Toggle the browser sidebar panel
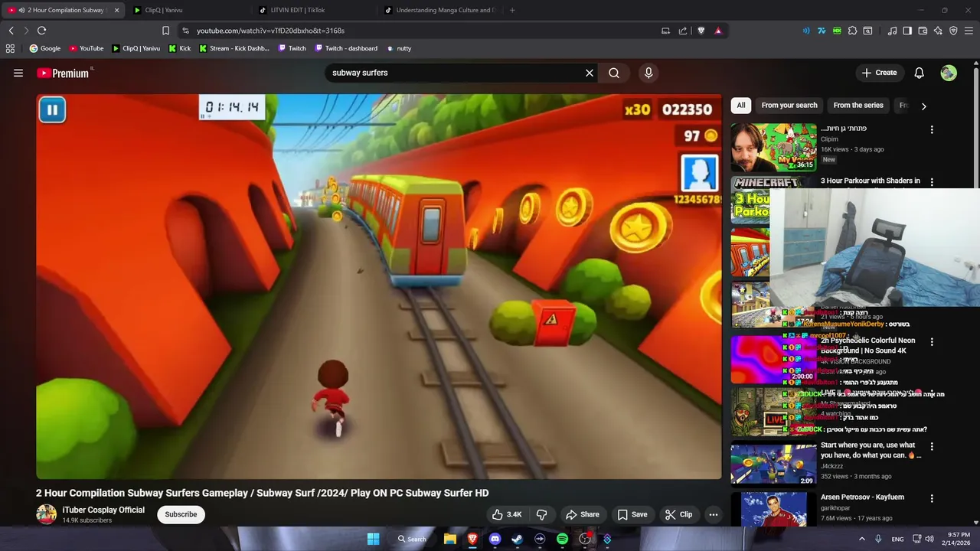This screenshot has width=980, height=551. click(x=907, y=31)
